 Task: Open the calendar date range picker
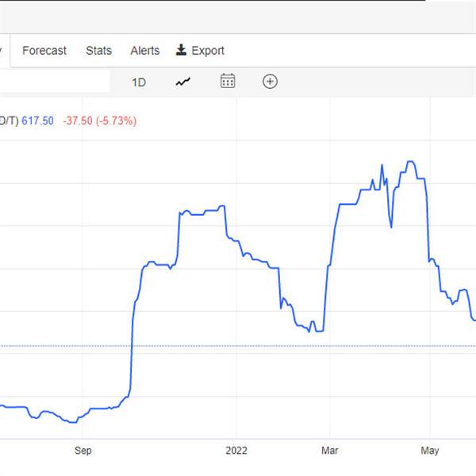228,81
